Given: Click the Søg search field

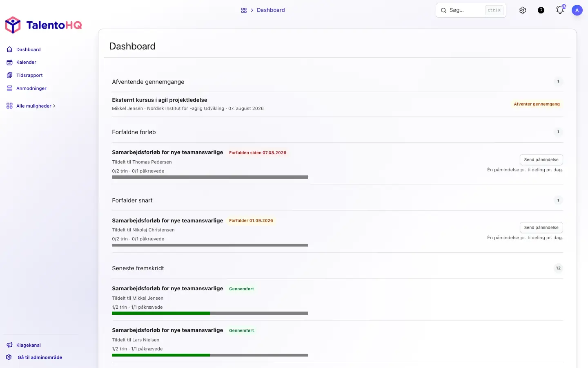Looking at the screenshot, I should pos(471,10).
